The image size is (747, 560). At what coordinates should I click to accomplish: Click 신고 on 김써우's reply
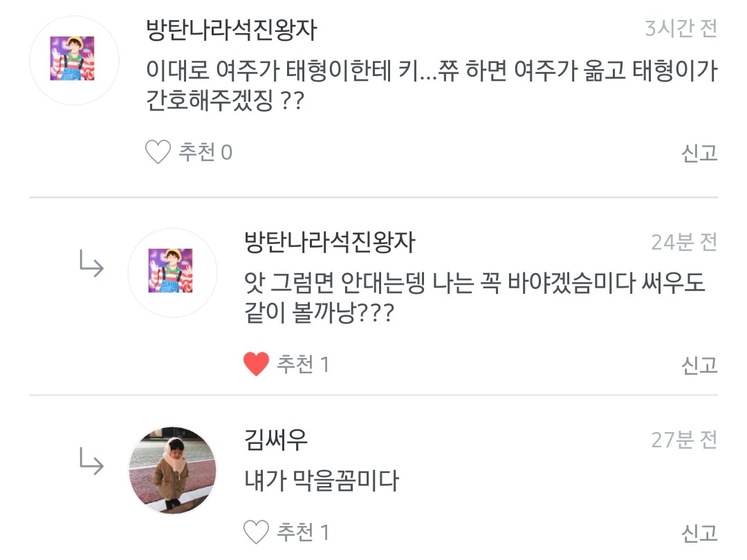point(699,533)
